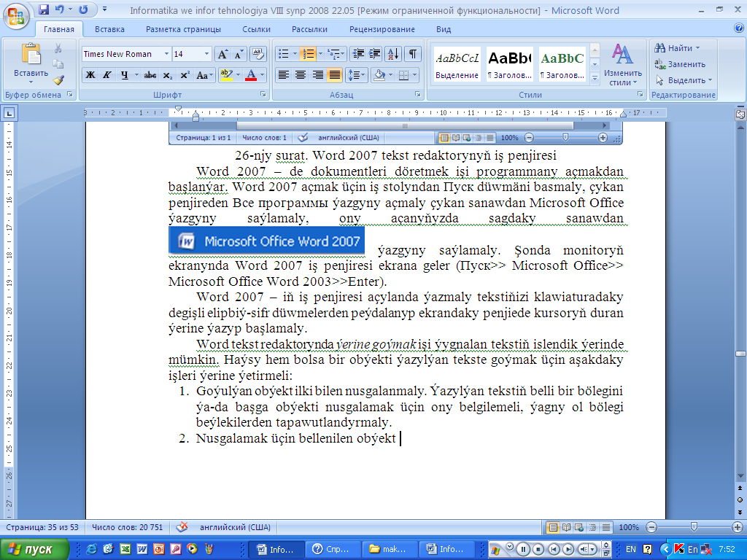This screenshot has width=747, height=560.
Task: Open the Office Button menu
Action: pyautogui.click(x=16, y=16)
